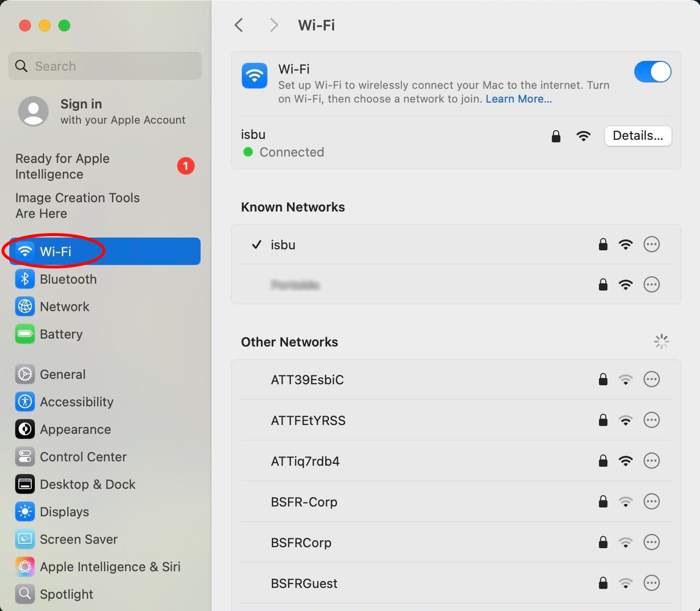The image size is (700, 611).
Task: Click the blue Wi-Fi icon in header card
Action: point(255,76)
